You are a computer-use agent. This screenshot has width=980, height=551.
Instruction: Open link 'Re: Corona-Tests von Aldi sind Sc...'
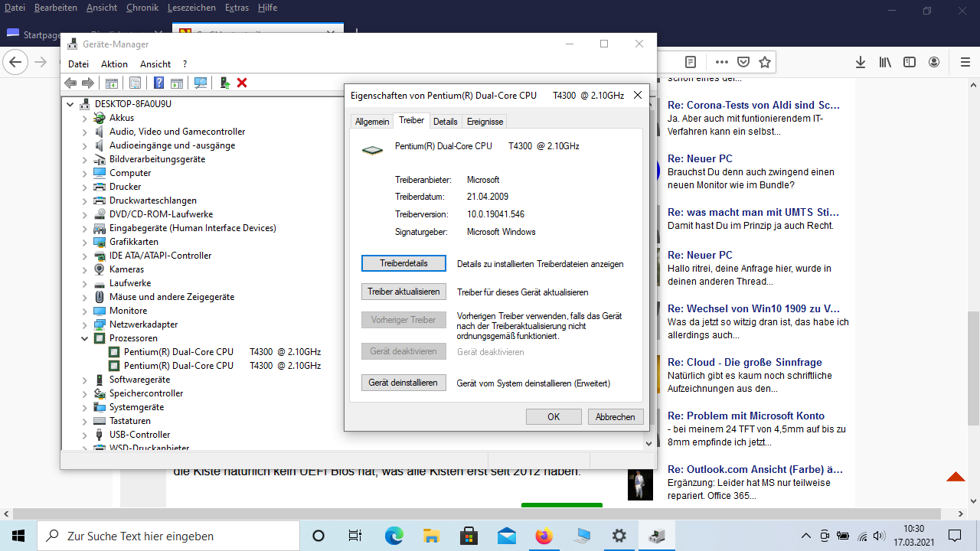(x=753, y=105)
